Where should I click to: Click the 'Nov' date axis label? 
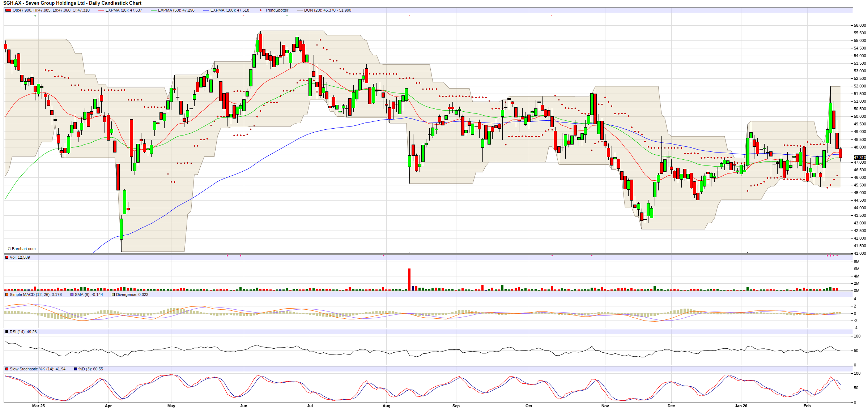pyautogui.click(x=605, y=406)
